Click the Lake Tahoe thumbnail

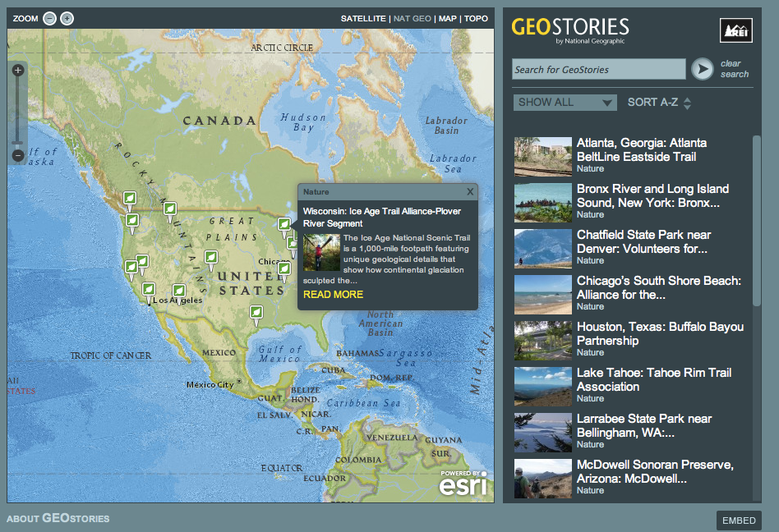pos(543,387)
